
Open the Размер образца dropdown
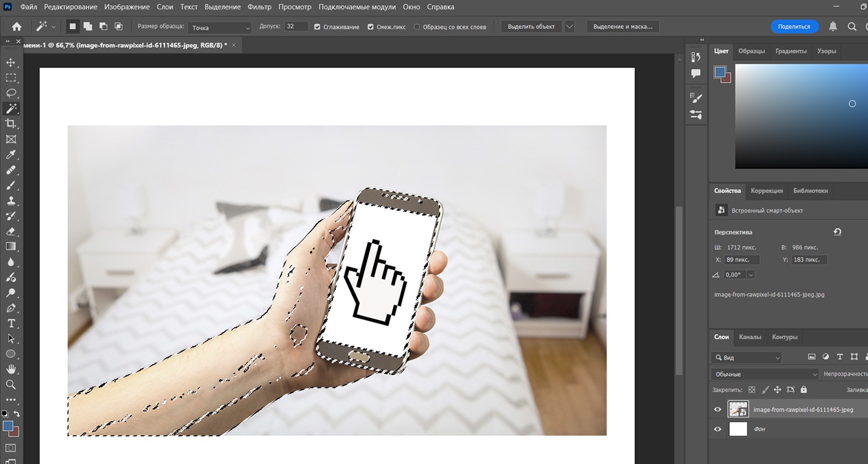pos(220,27)
